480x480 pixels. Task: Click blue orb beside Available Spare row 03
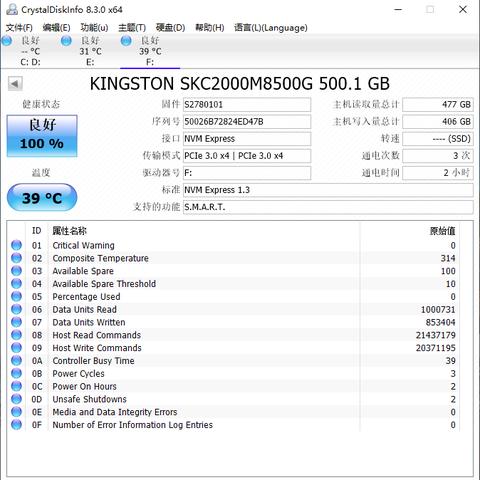pyautogui.click(x=16, y=271)
